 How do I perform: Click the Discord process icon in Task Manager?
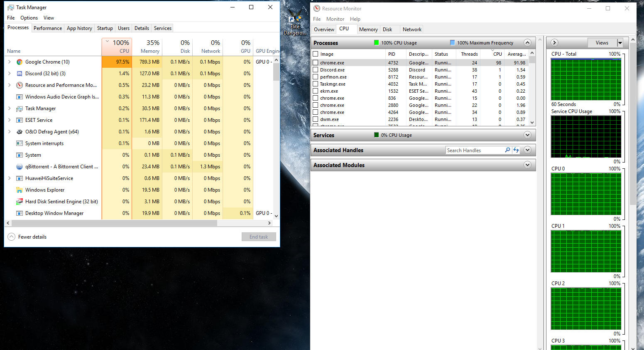(x=19, y=74)
